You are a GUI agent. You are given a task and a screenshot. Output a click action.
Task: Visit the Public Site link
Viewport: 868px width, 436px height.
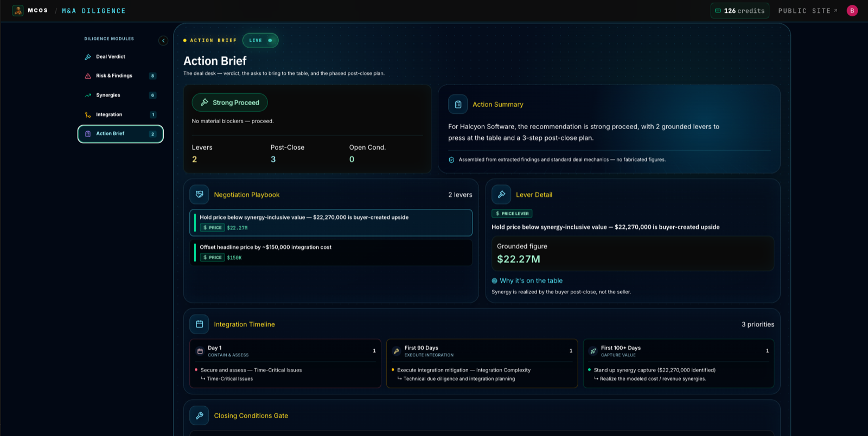click(808, 11)
